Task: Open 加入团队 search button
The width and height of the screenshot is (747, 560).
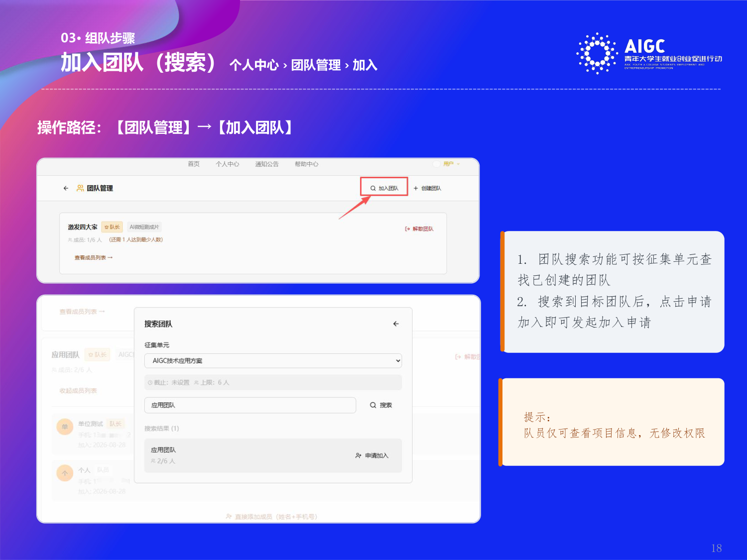Action: (384, 188)
